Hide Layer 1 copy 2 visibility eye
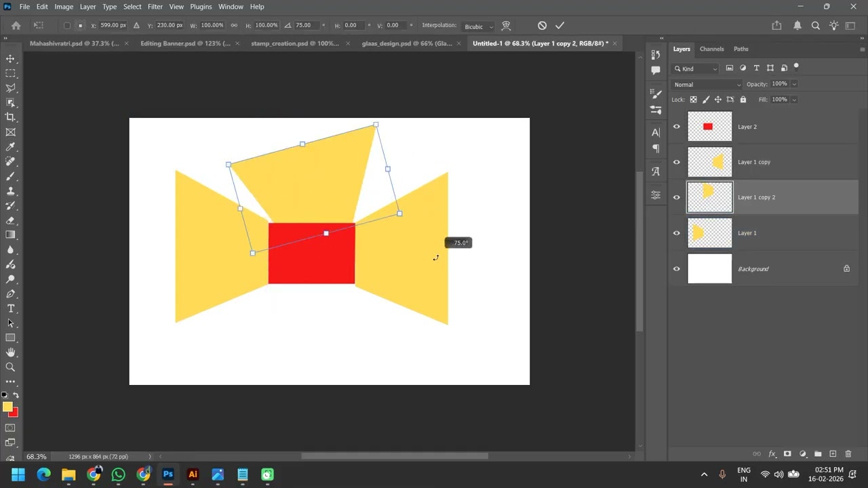This screenshot has height=488, width=868. point(676,197)
